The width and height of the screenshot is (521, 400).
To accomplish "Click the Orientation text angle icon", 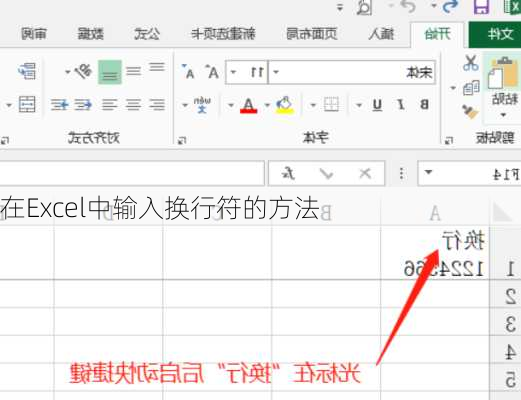I will (83, 71).
